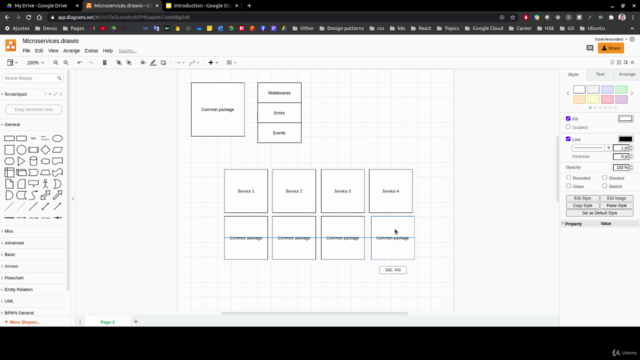Switch to the Text tab
The height and width of the screenshot is (360, 640).
point(600,74)
